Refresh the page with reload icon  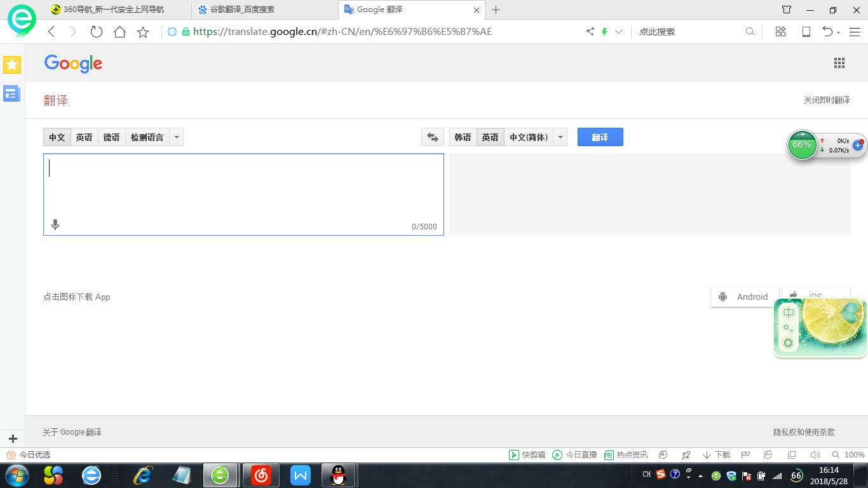[x=96, y=32]
